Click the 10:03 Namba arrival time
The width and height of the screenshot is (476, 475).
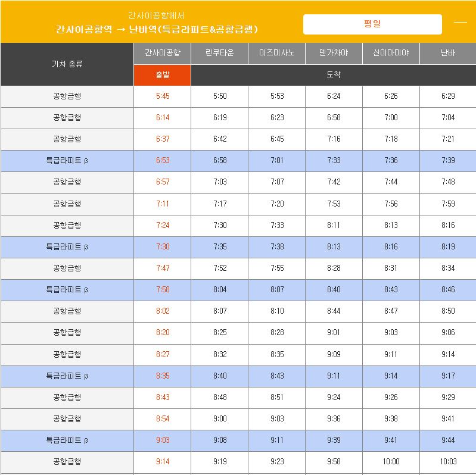tap(448, 462)
